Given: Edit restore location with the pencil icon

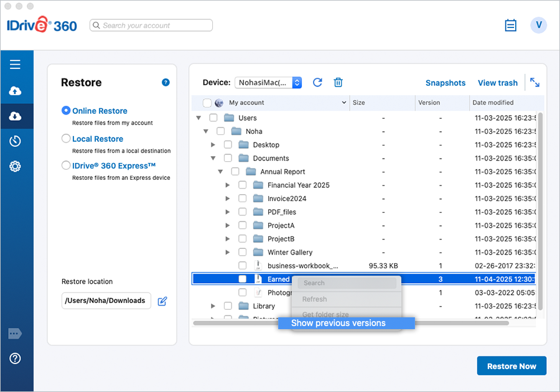Looking at the screenshot, I should [162, 301].
